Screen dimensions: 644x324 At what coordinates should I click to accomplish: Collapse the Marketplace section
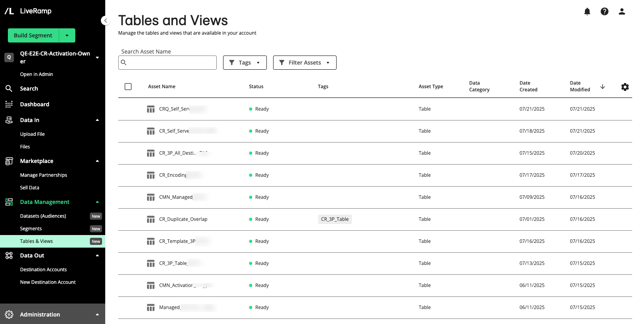[x=97, y=161]
